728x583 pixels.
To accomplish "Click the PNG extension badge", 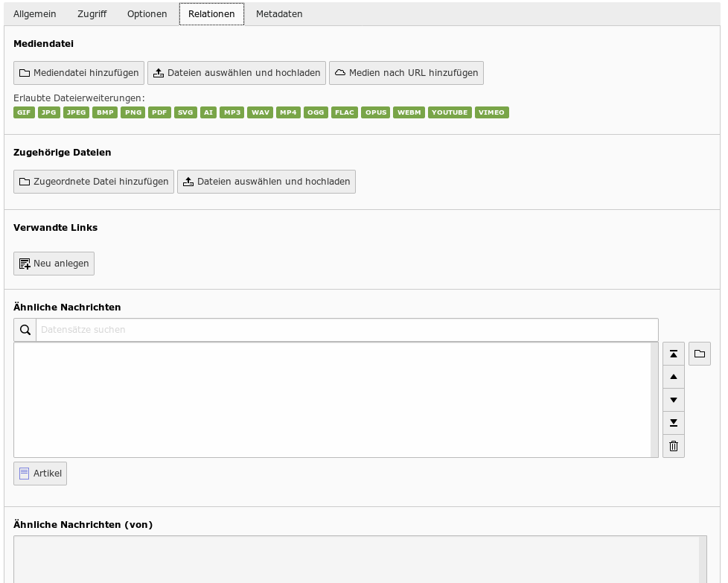I will [132, 112].
